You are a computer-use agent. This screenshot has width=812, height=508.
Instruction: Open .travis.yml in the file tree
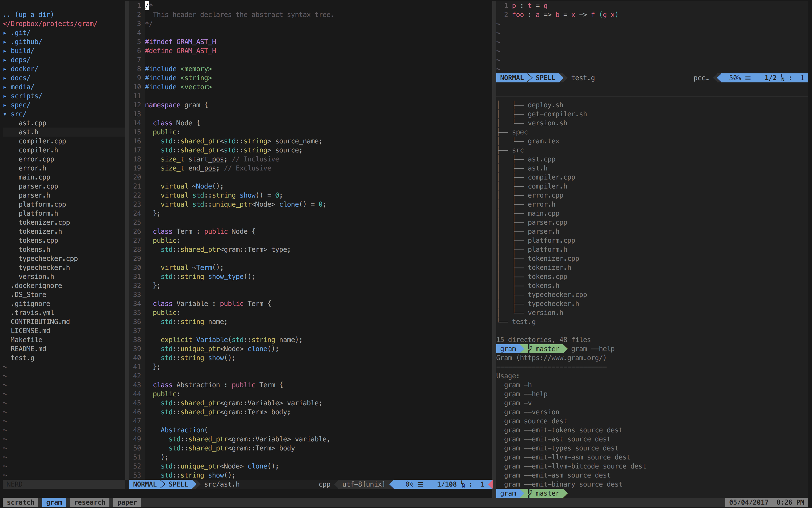(32, 313)
